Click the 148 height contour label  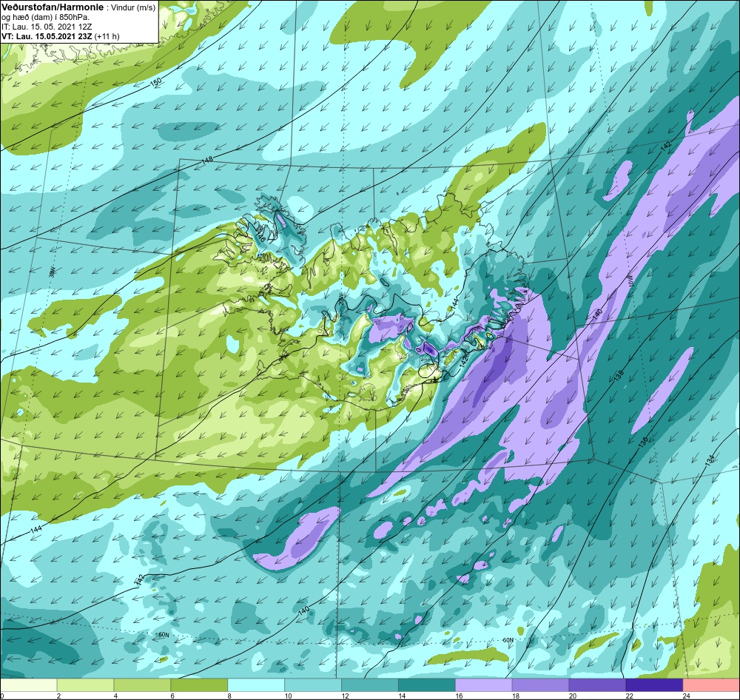207,160
